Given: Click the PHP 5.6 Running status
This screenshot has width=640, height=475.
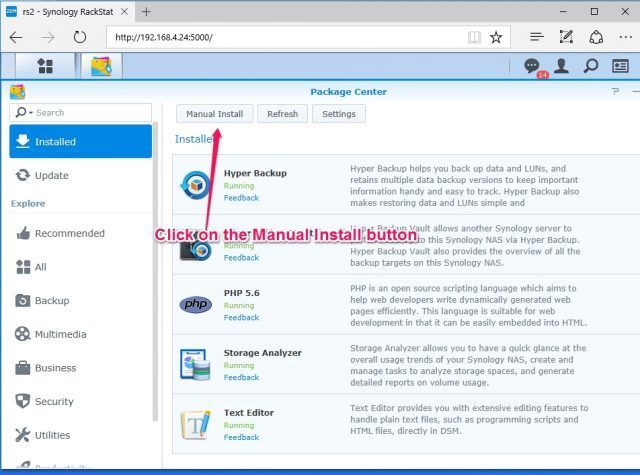Looking at the screenshot, I should (239, 306).
